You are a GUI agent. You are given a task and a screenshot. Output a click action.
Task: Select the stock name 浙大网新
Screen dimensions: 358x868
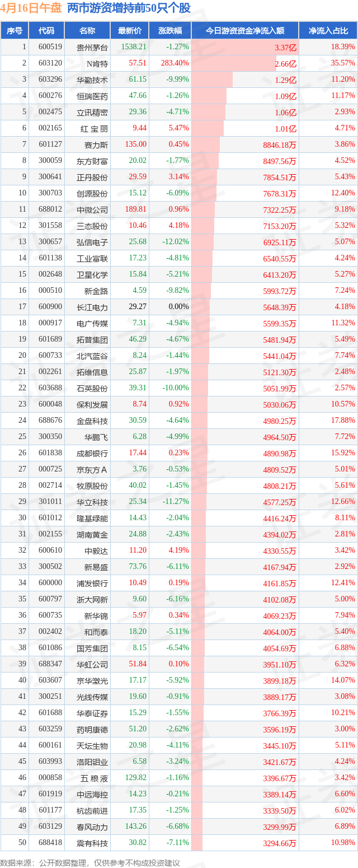tap(92, 599)
